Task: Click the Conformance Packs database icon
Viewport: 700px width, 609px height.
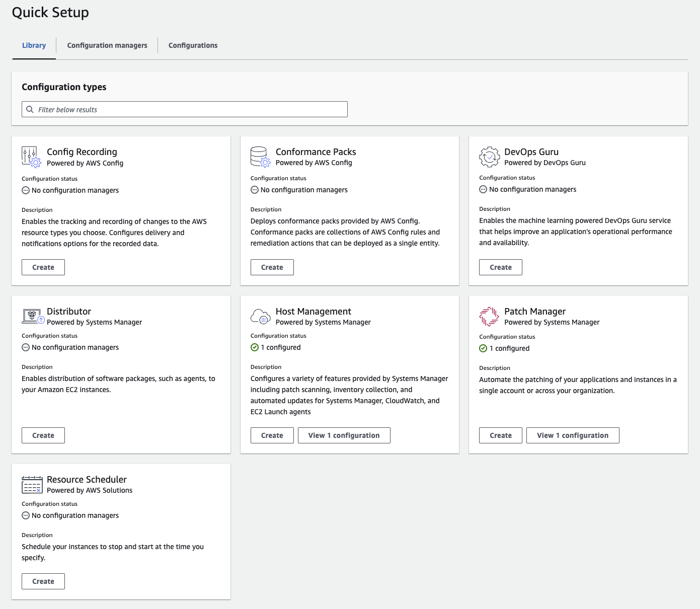Action: (261, 157)
